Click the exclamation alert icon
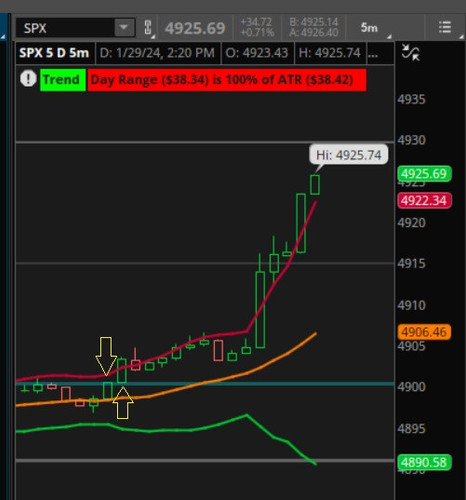 tap(28, 79)
